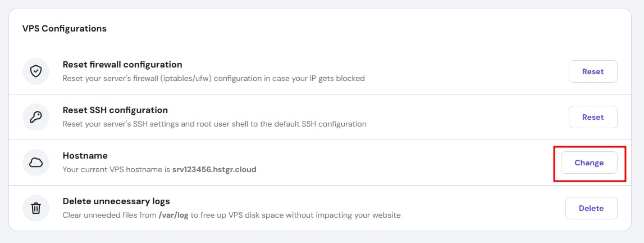Viewport: 644px width, 243px height.
Task: Delete unnecessary logs
Action: (x=591, y=208)
